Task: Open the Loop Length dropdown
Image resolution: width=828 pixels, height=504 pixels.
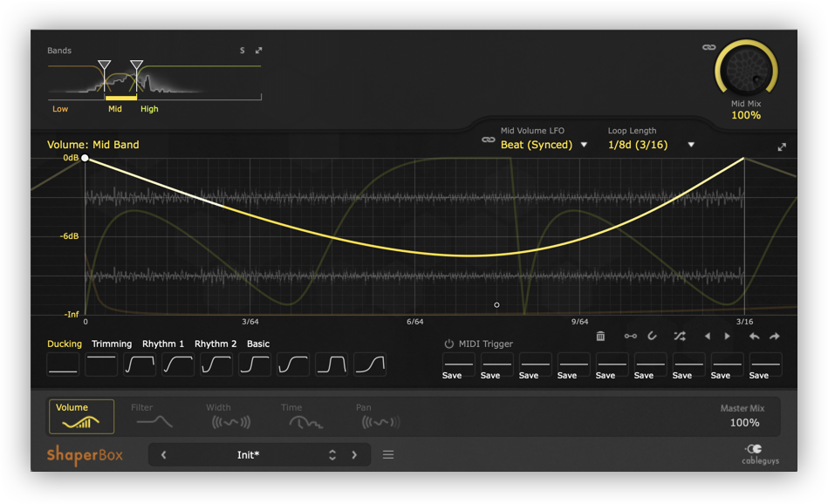Action: coord(651,145)
